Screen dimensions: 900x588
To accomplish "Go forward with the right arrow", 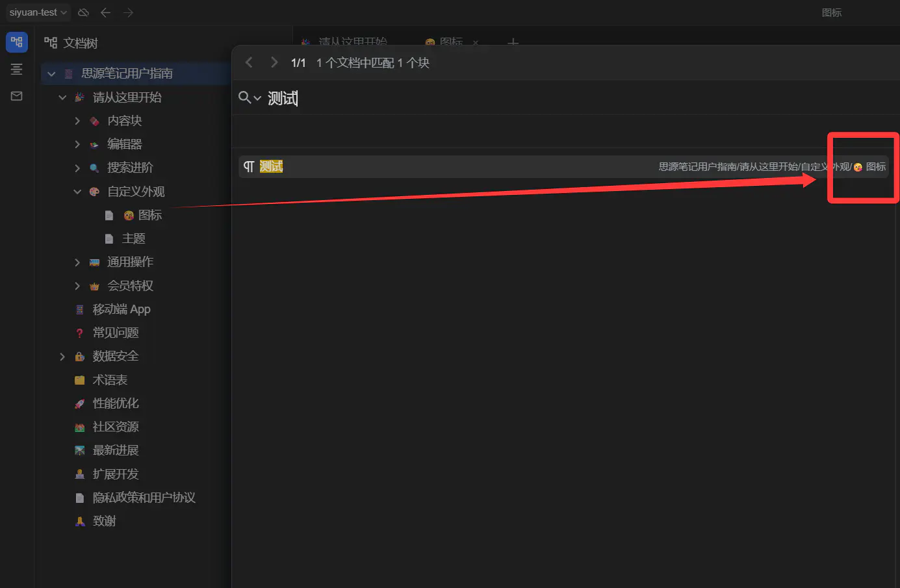I will pos(128,12).
